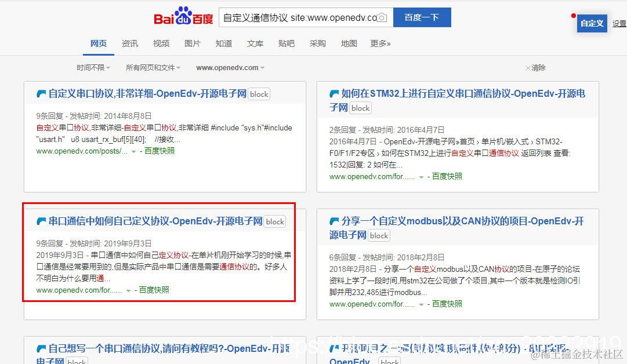
Task: Click favicon of 分享一个自定义modbus result
Action: pyautogui.click(x=334, y=221)
